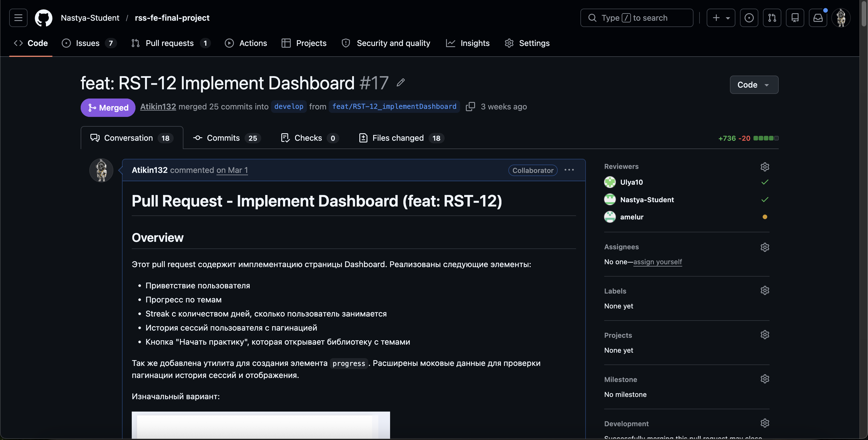Viewport: 868px width, 440px height.
Task: Edit the PR title using the pencil icon
Action: 400,83
